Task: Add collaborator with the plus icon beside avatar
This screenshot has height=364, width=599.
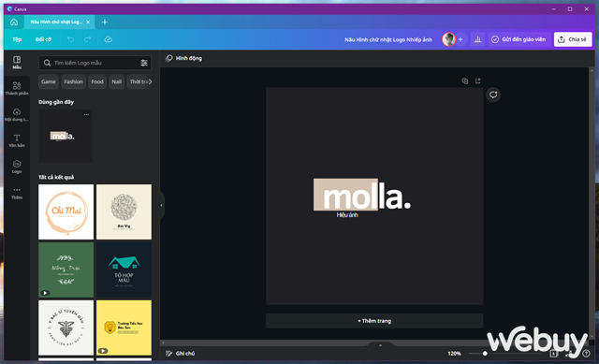Action: pyautogui.click(x=460, y=39)
